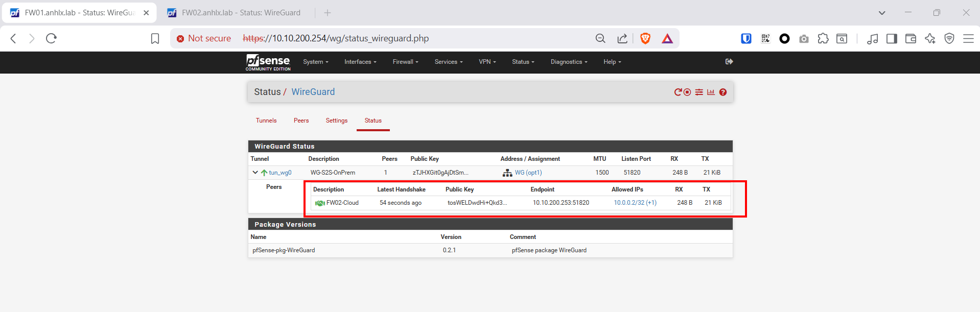
Task: Collapse the tun_wg0 tunnel peers row
Action: click(255, 173)
